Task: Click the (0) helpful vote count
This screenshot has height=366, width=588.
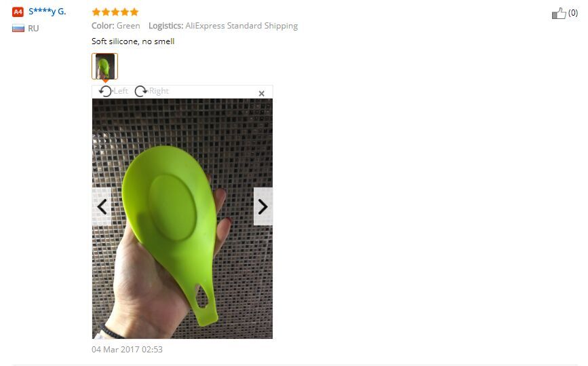Action: (x=572, y=13)
